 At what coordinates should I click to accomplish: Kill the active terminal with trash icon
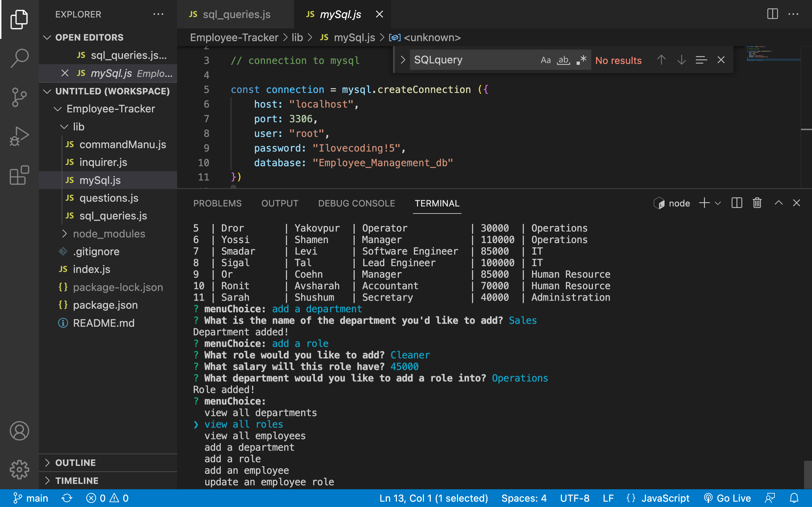(x=757, y=203)
